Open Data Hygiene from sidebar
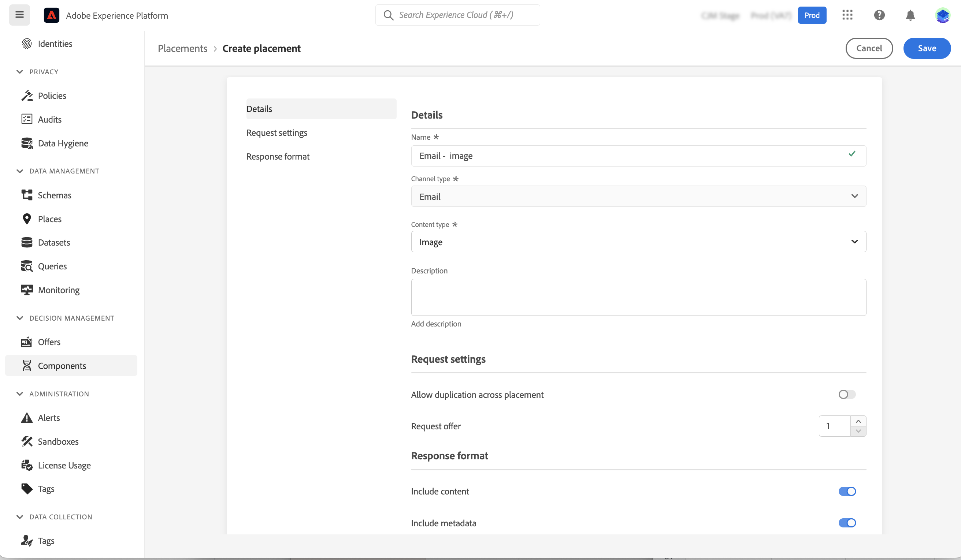Viewport: 961px width, 560px height. (x=63, y=143)
